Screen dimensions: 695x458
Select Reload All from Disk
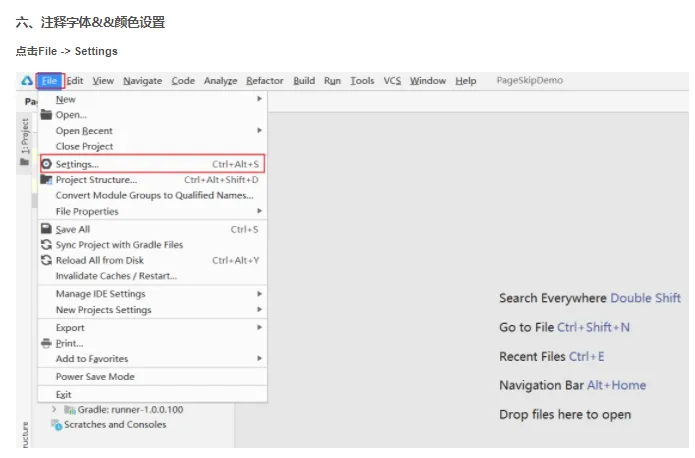tap(152, 260)
